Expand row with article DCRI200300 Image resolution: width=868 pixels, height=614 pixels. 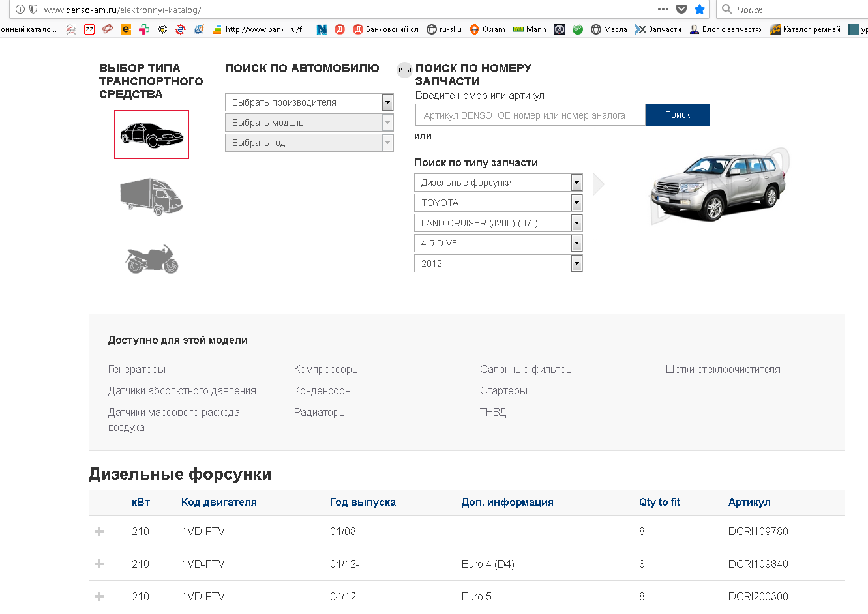tap(99, 596)
